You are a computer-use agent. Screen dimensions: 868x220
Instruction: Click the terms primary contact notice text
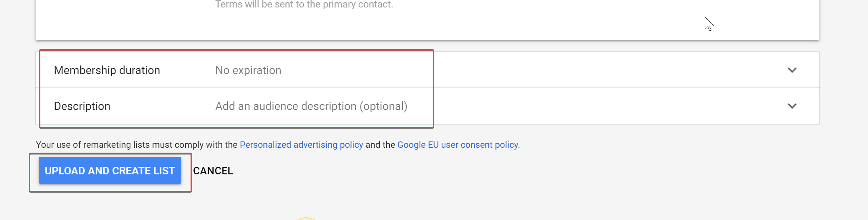[x=304, y=4]
